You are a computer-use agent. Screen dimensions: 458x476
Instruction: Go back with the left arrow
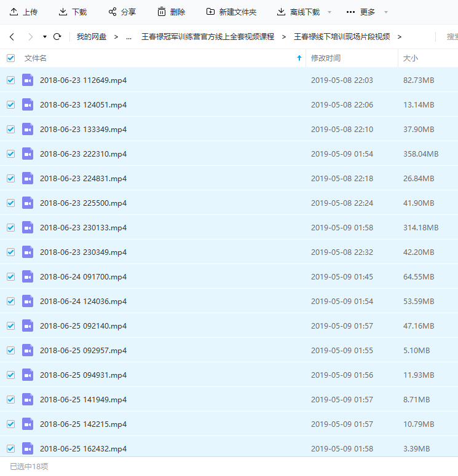point(12,37)
